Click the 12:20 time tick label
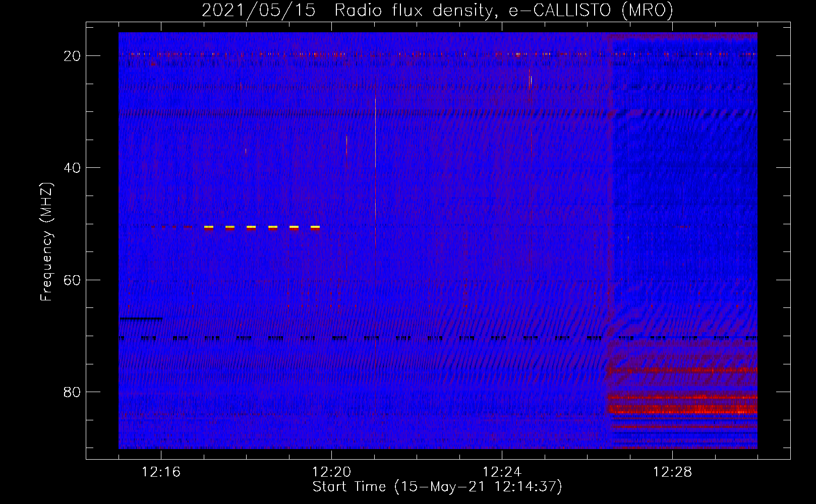816x504 pixels. [x=331, y=472]
